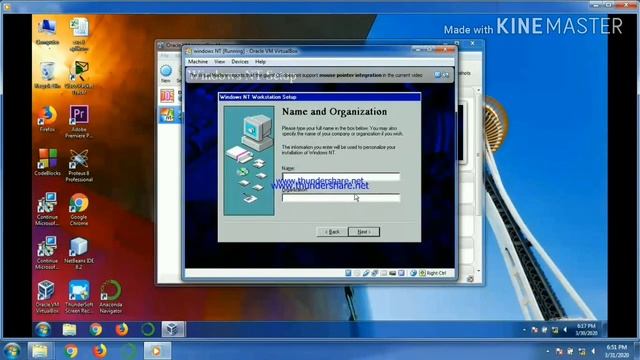
Task: Launch Anaconda Navigator from desktop
Action: coord(111,297)
